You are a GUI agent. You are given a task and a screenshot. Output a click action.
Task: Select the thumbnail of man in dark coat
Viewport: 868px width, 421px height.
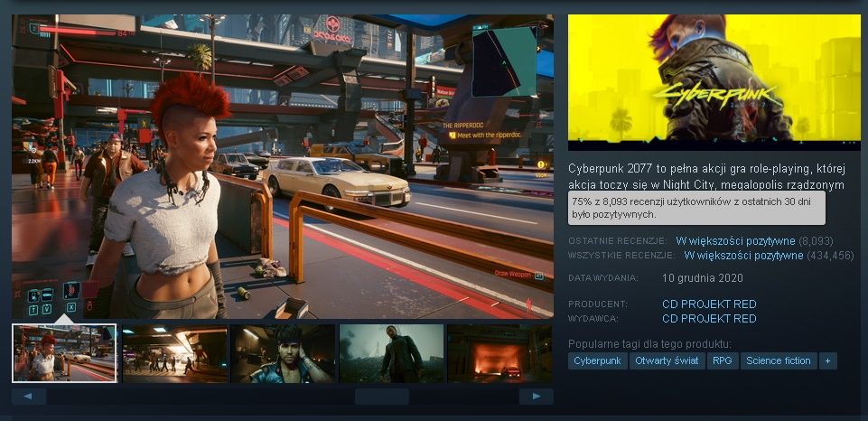click(x=391, y=353)
